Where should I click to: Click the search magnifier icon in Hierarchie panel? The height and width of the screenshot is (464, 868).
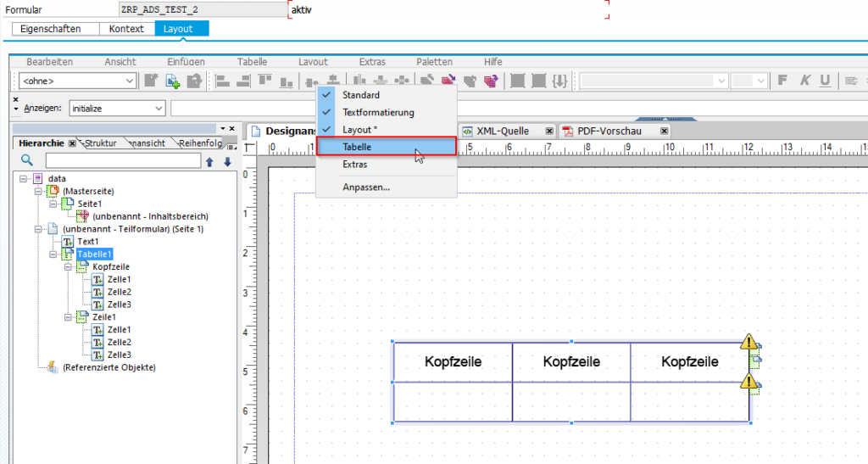point(26,160)
